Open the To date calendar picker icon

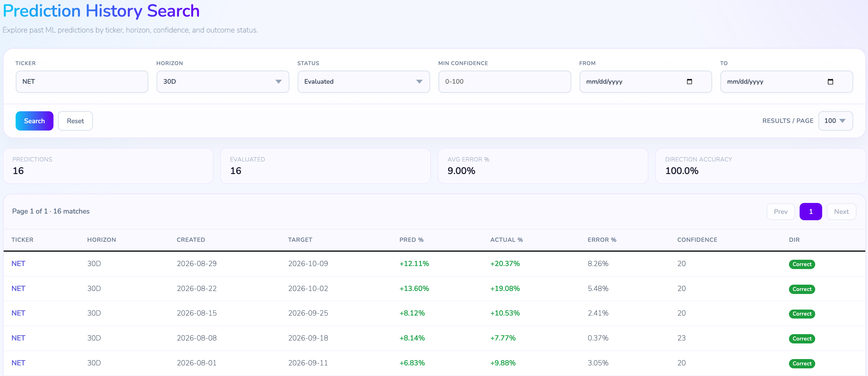pos(830,81)
